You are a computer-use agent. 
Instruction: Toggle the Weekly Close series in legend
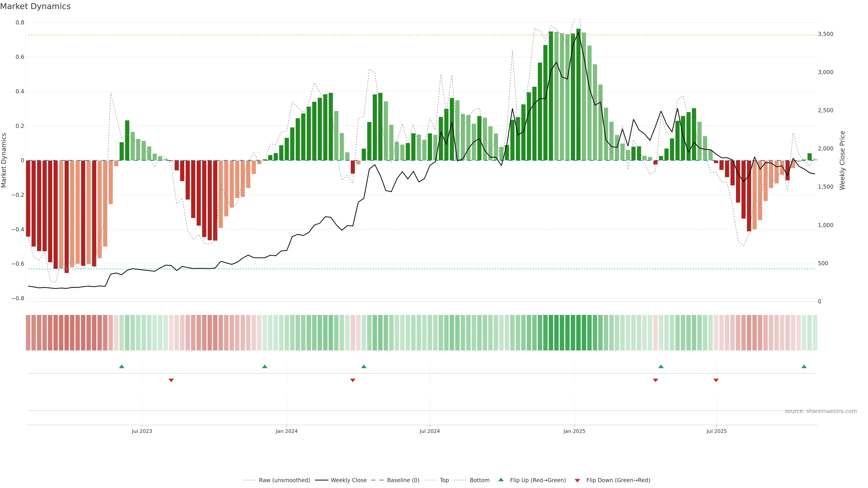click(348, 480)
